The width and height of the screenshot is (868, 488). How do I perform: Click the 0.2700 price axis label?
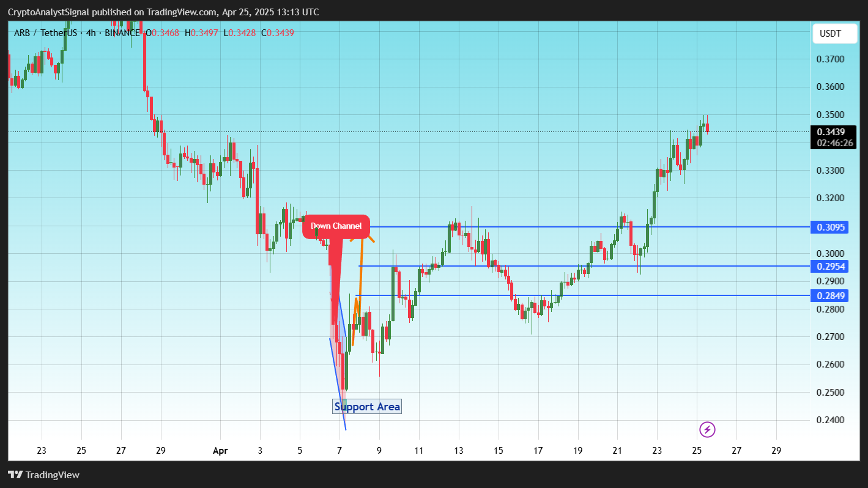[x=830, y=337]
